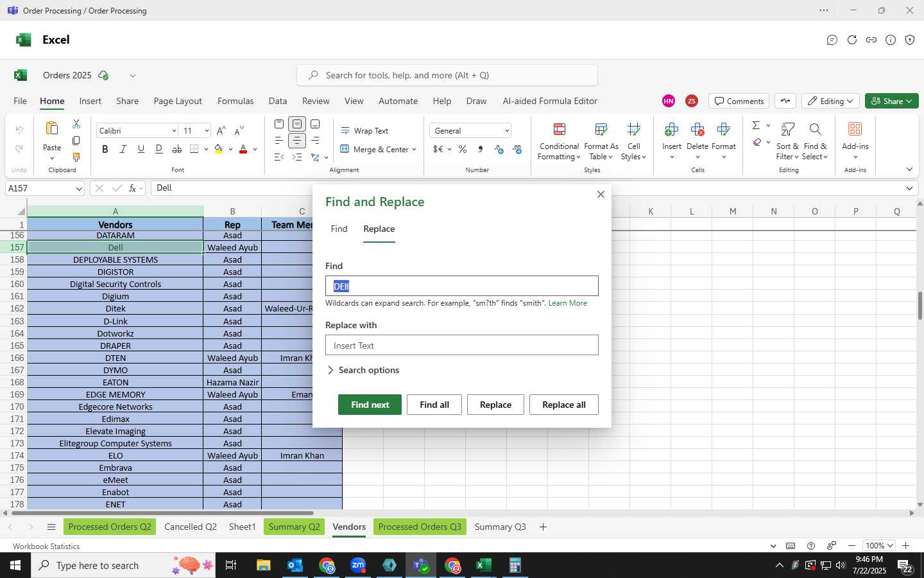The image size is (924, 578).
Task: Open the Editing mode dropdown
Action: tap(830, 101)
